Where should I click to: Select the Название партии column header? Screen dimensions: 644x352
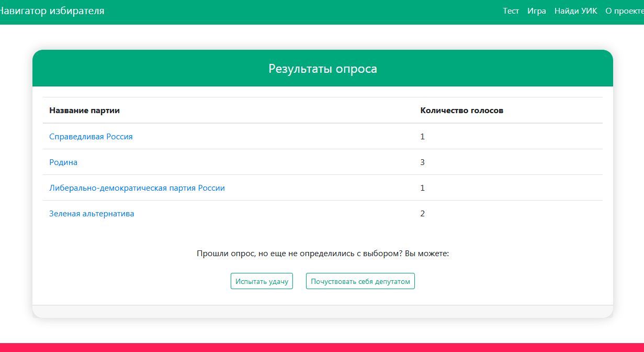tap(84, 111)
